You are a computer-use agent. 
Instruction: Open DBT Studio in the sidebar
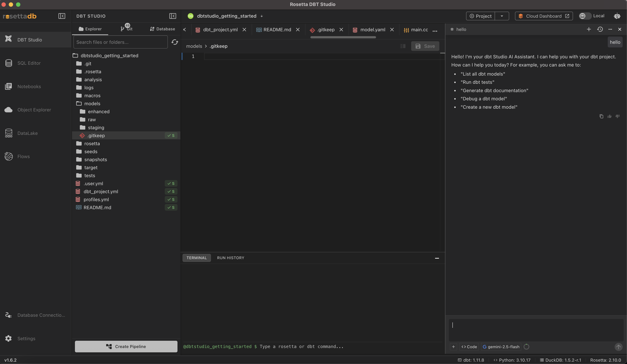coord(35,40)
